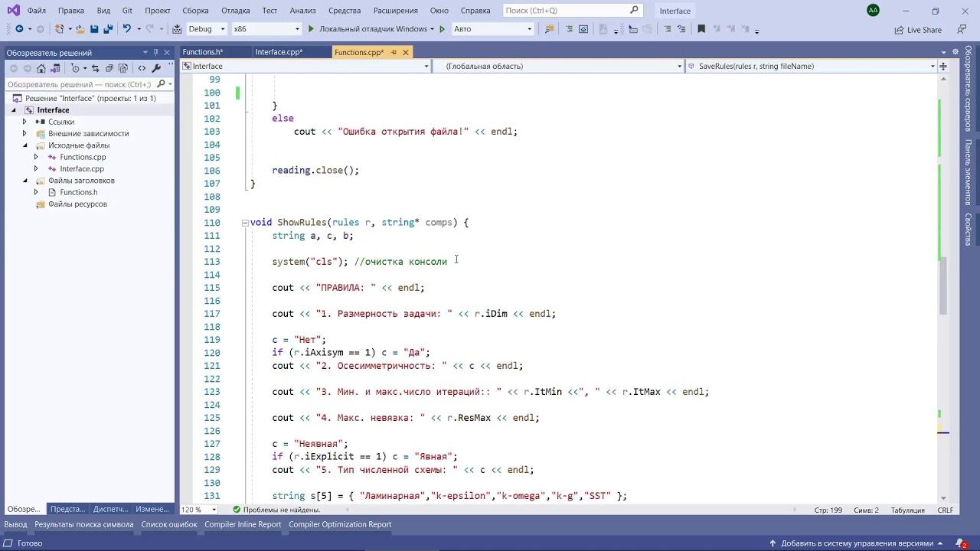Click the comment selection toolbar icon
The image size is (980, 551).
coord(667,29)
